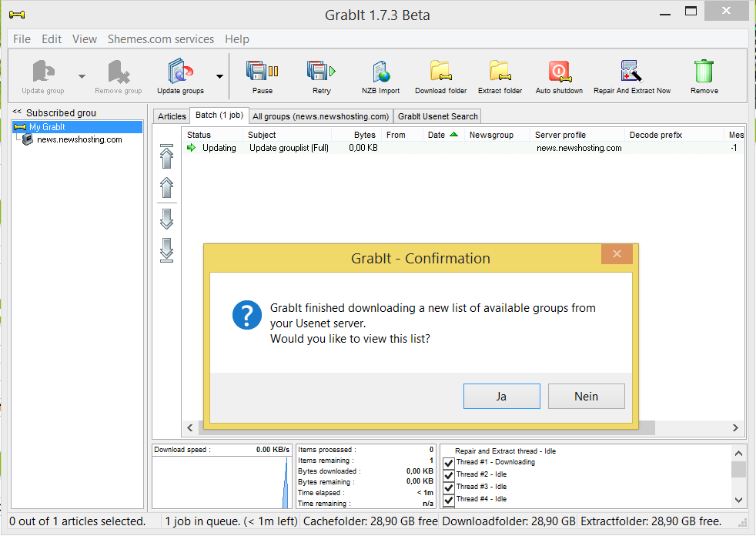Select the Batch (1 job) tab
The height and width of the screenshot is (536, 756).
219,116
